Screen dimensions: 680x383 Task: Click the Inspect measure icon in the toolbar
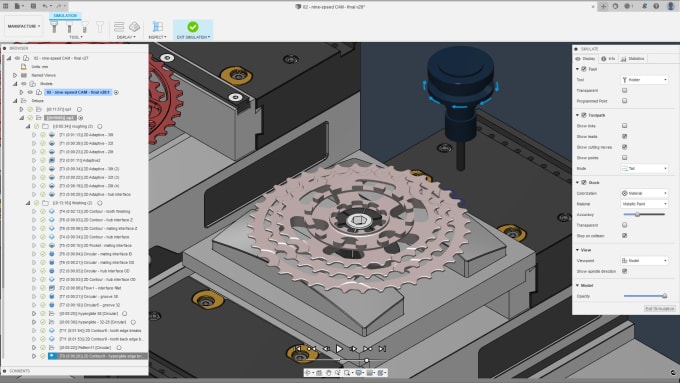click(x=157, y=26)
